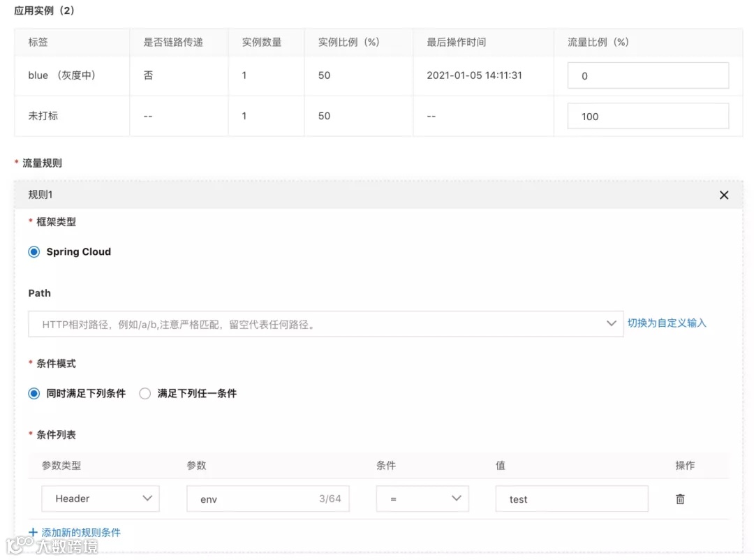Image resolution: width=754 pixels, height=560 pixels.
Task: Click the env parameter input field
Action: [268, 499]
